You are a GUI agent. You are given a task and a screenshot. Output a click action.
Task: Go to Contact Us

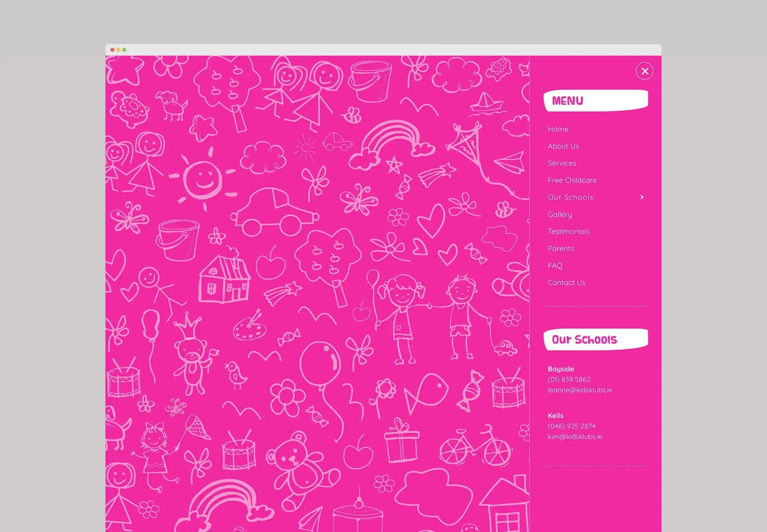pyautogui.click(x=566, y=282)
